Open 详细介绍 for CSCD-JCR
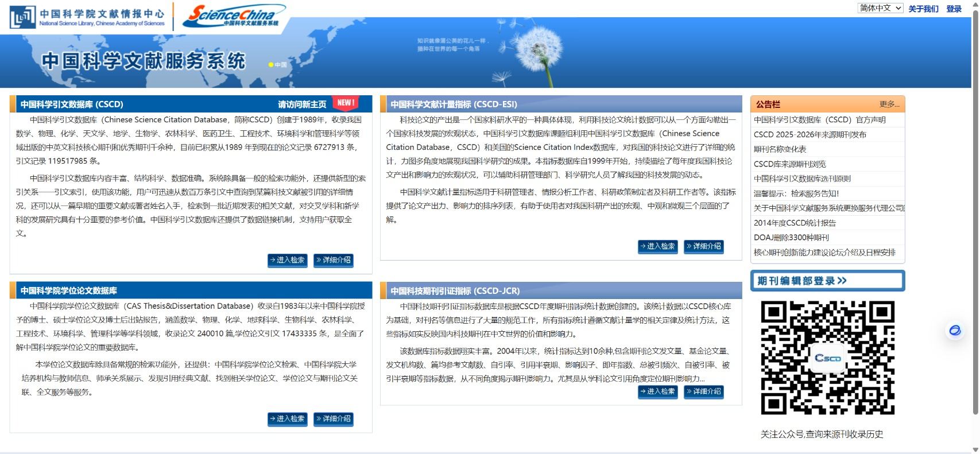 coord(704,391)
